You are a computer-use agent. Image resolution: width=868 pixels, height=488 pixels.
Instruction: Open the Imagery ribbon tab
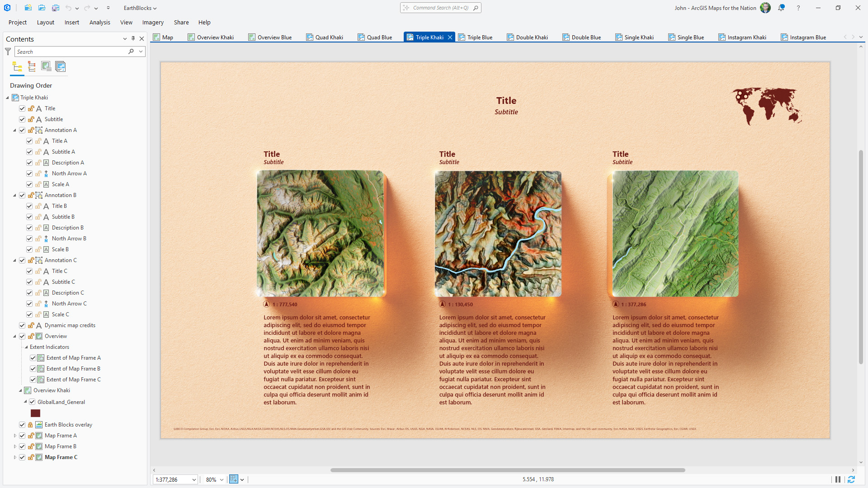[x=153, y=22]
